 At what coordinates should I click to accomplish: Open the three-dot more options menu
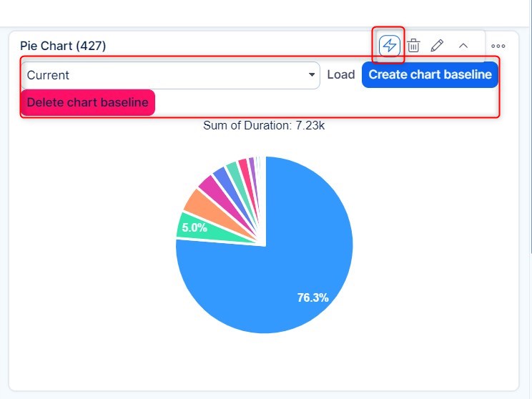pyautogui.click(x=498, y=46)
